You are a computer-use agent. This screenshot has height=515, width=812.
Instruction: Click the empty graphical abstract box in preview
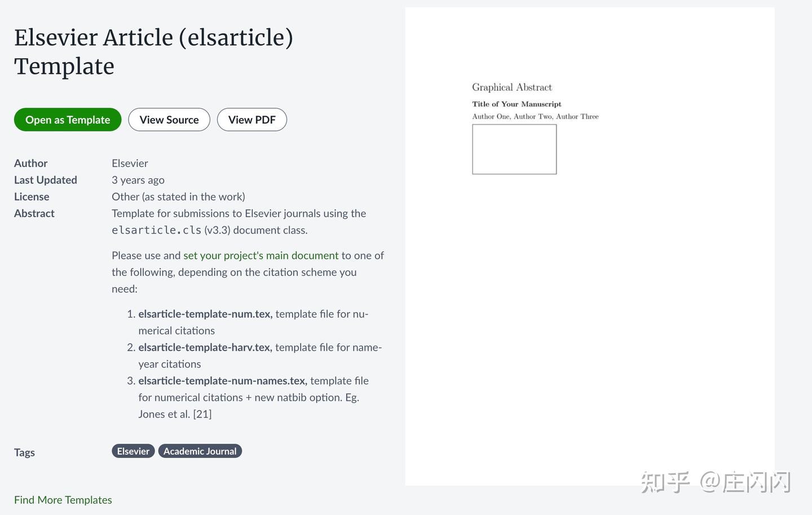(514, 149)
